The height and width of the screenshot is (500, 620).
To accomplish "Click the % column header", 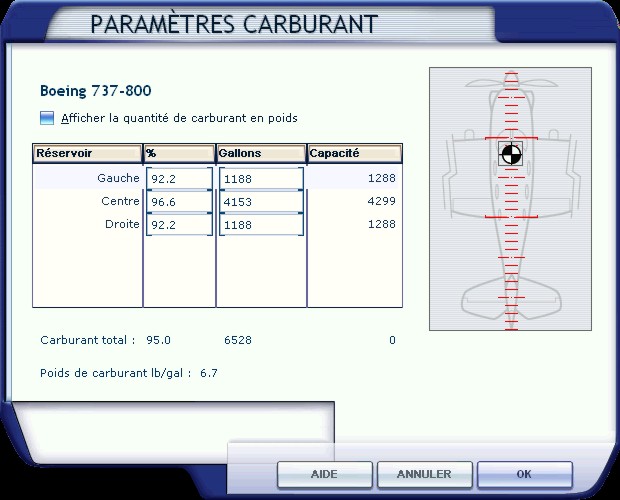I will pos(180,153).
